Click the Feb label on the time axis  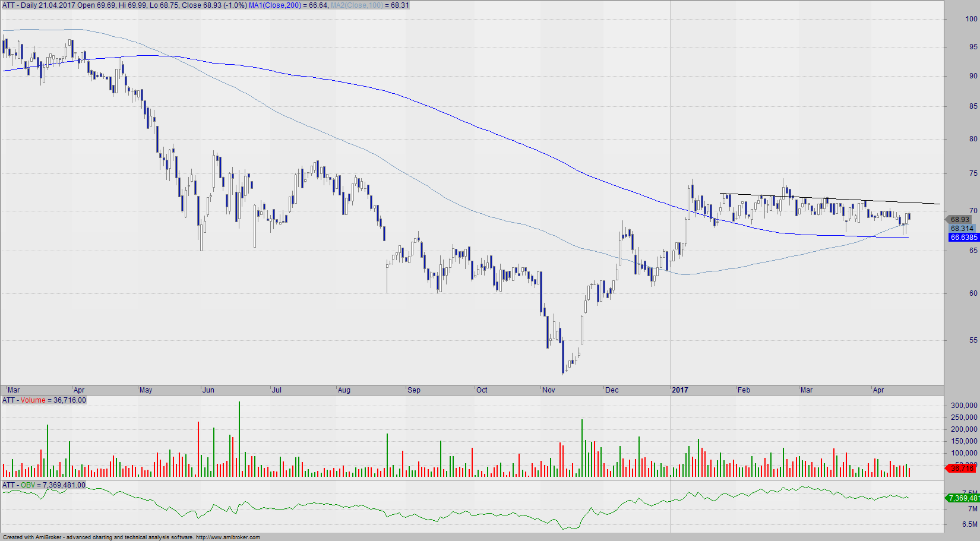click(744, 390)
